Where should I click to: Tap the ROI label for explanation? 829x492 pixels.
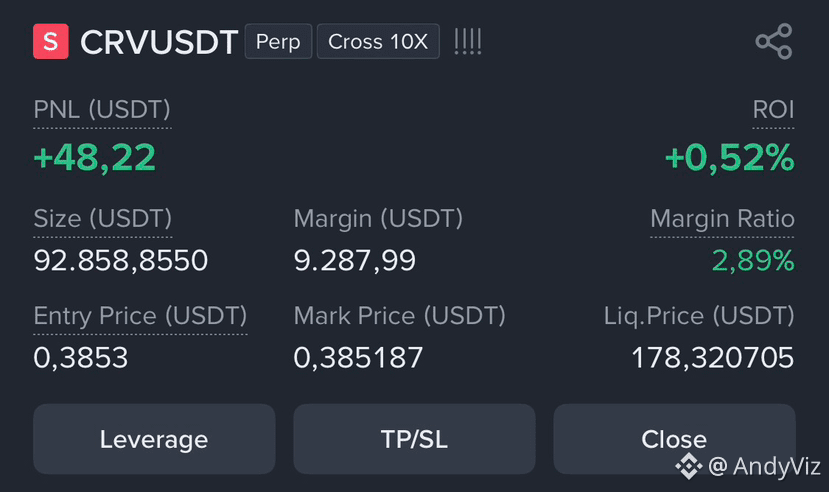coord(773,110)
